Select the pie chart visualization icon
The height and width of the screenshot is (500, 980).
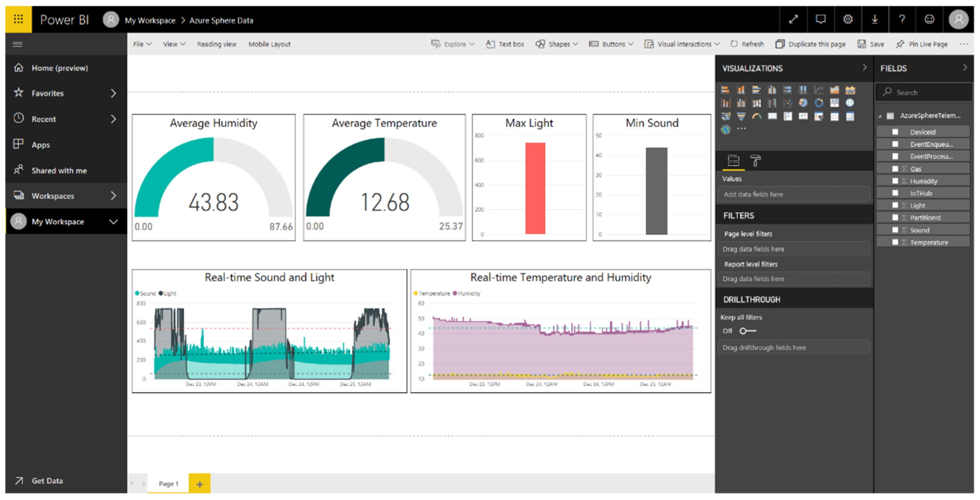[x=803, y=103]
